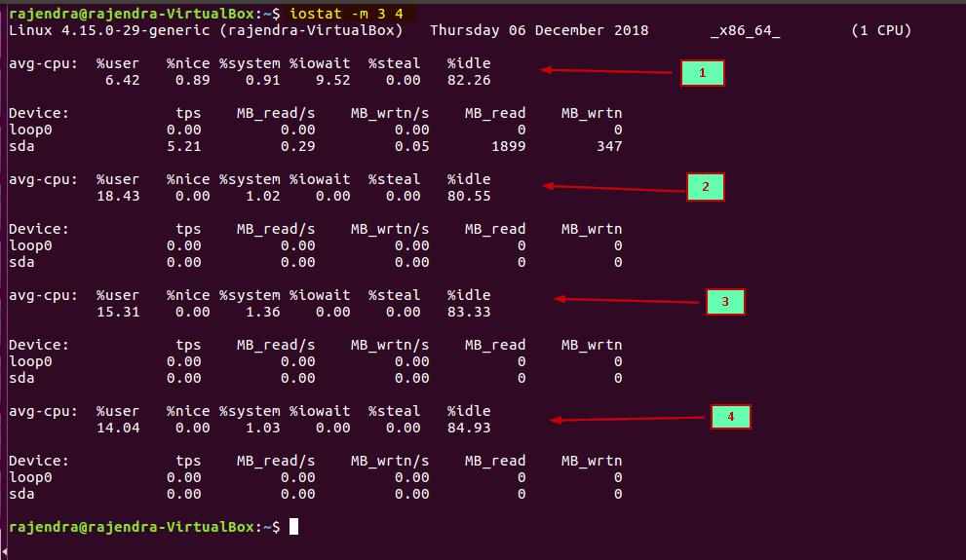Click the %system value 1.03
The height and width of the screenshot is (560, 966).
click(263, 428)
